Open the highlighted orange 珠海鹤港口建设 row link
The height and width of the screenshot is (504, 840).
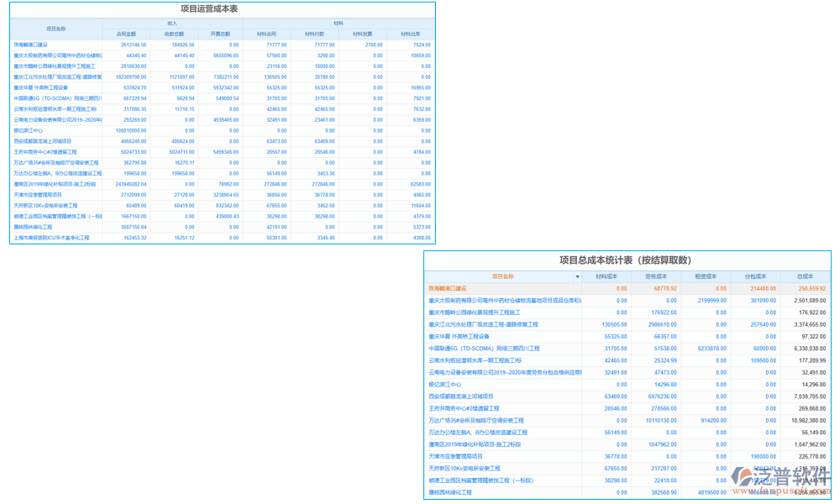[448, 289]
